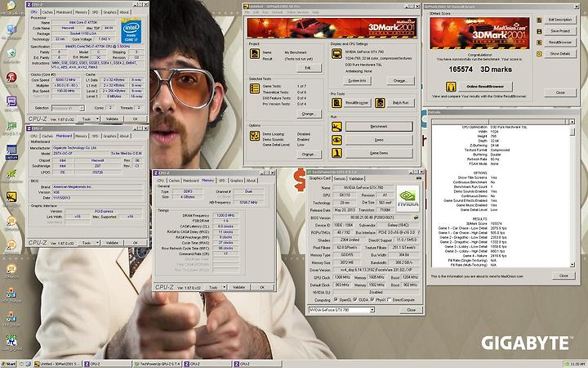Open the Tools dropdown arrow in the CPU-Z Mainboard window
This screenshot has width=588, height=368.
click(97, 243)
